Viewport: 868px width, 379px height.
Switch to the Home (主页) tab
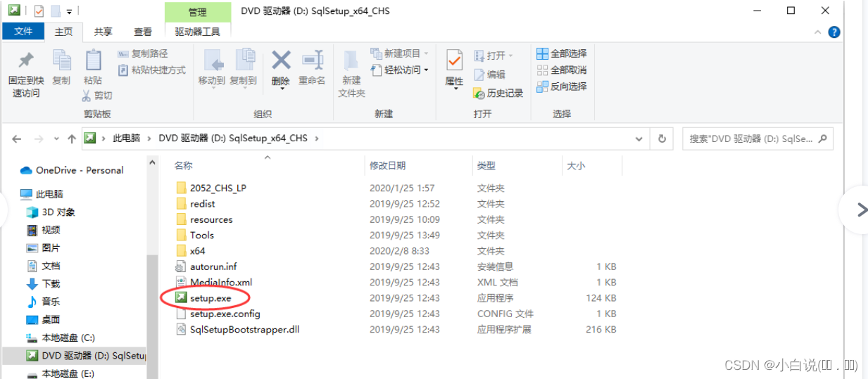pos(63,32)
